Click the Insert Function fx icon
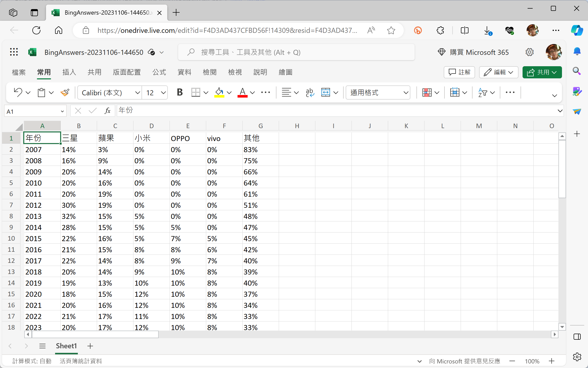Viewport: 588px width, 368px height. pyautogui.click(x=108, y=111)
